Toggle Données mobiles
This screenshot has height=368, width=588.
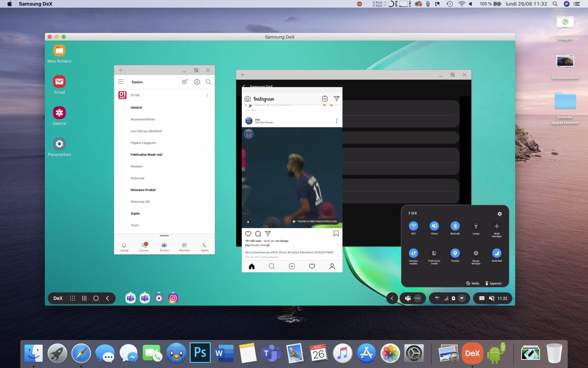click(x=413, y=253)
